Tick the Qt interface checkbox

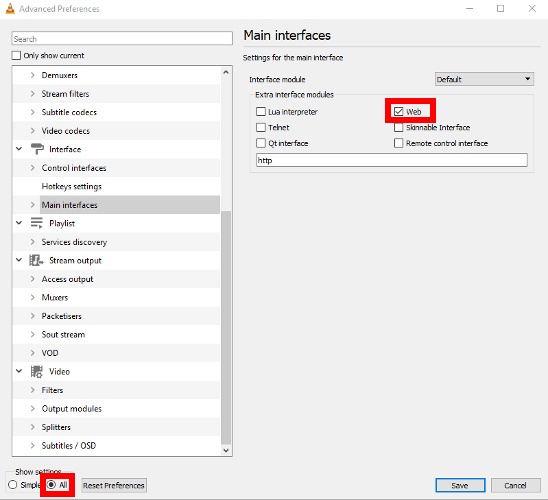[261, 143]
